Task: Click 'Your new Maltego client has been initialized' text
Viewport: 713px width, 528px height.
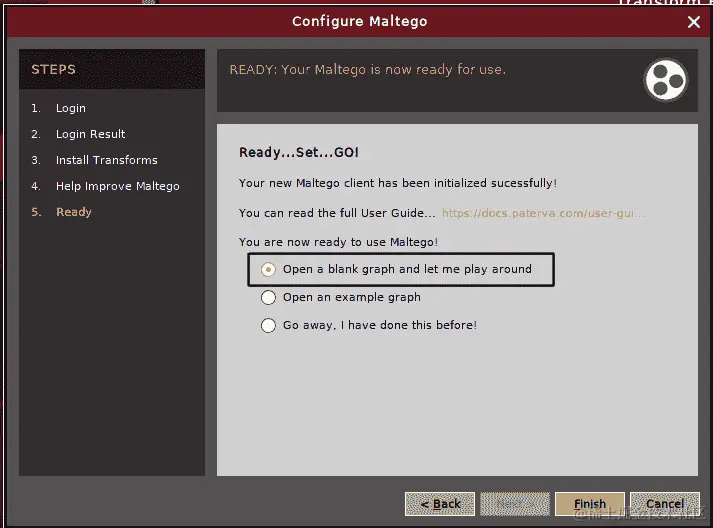Action: pos(398,183)
